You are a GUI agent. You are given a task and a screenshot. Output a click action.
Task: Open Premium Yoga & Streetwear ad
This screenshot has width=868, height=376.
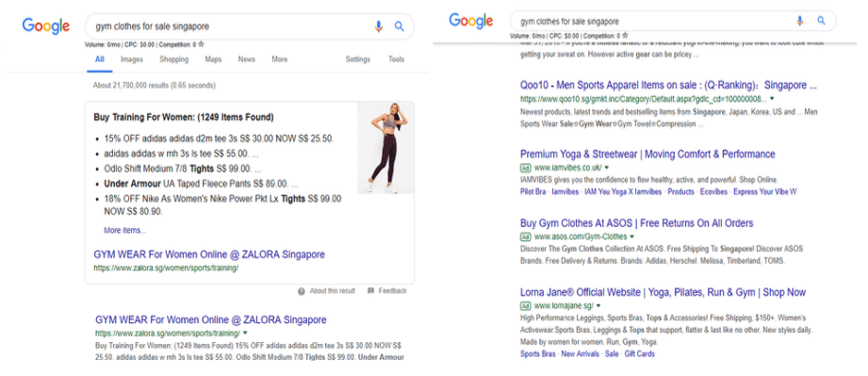coord(647,154)
